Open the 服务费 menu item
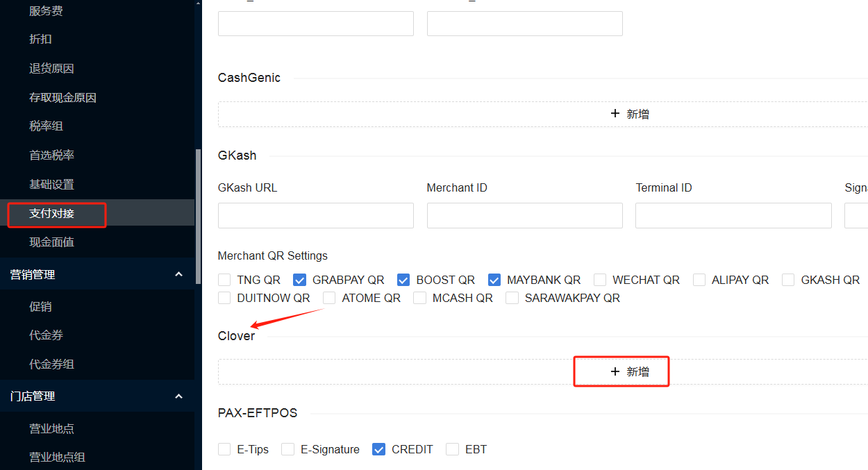Image resolution: width=868 pixels, height=470 pixels. 47,10
